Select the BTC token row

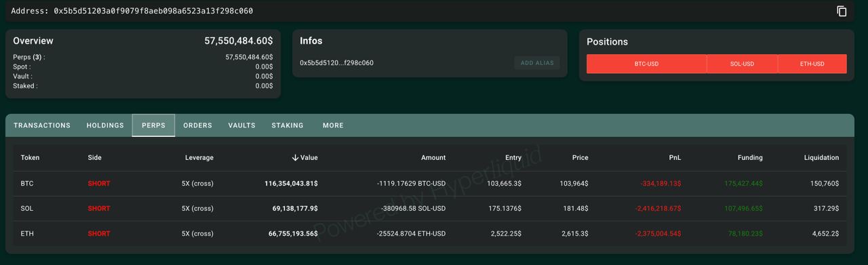point(430,184)
